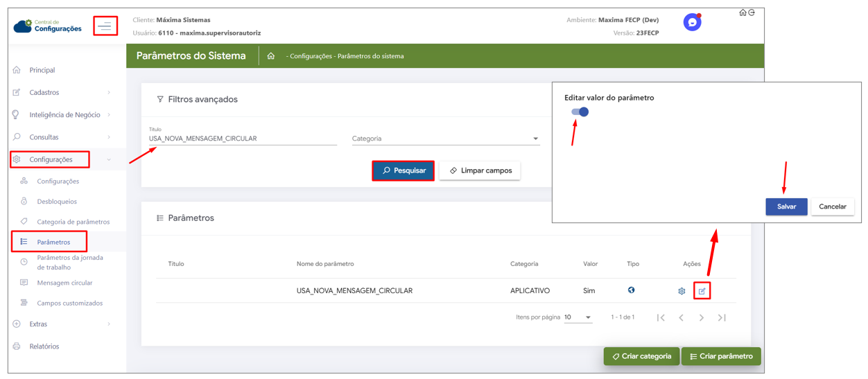Click the top-right home icon
The width and height of the screenshot is (868, 379).
tap(743, 12)
